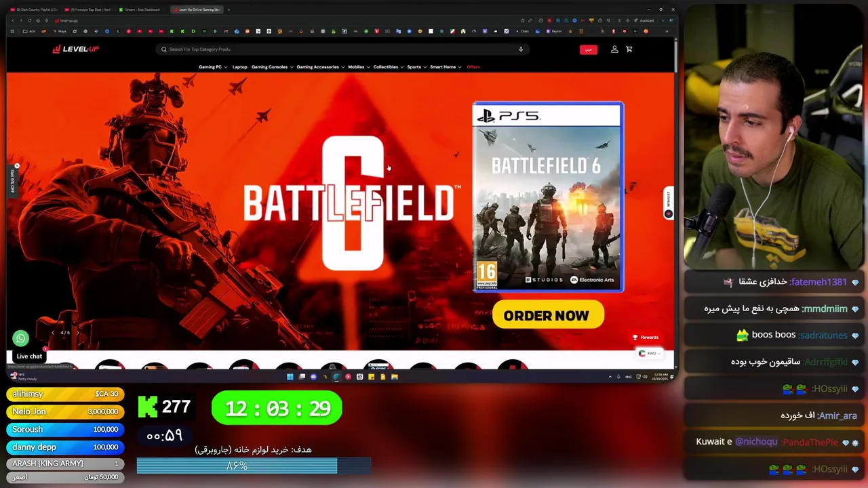Open the shopping cart icon
Image resolution: width=868 pixels, height=488 pixels.
tap(629, 49)
